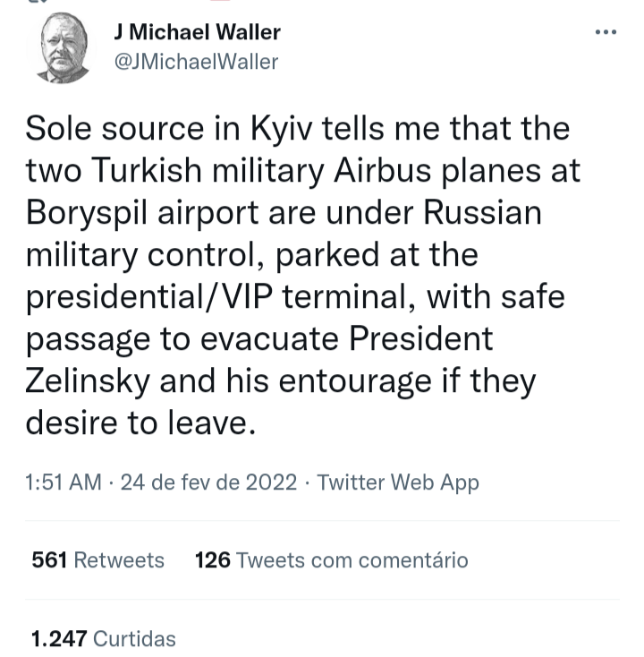644x657 pixels.
Task: Click the tweet's last line, desire to leave
Action: click(x=140, y=423)
